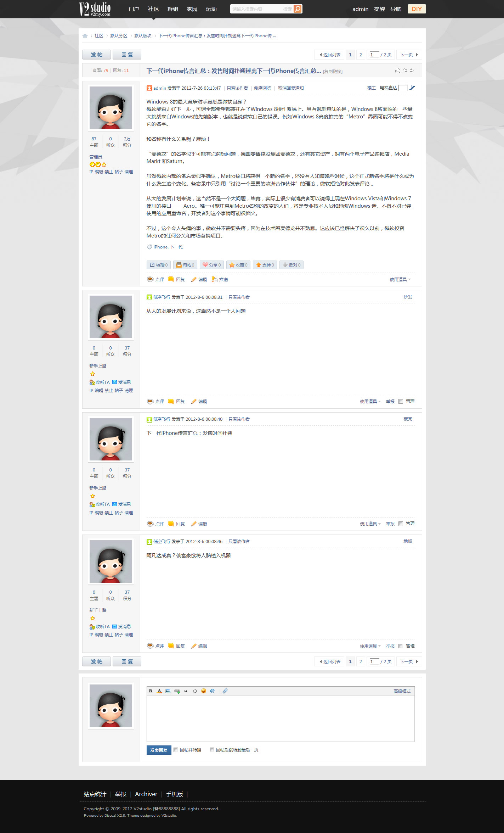
Task: Click 编辑 pencil in admin's first post
Action: point(199,279)
